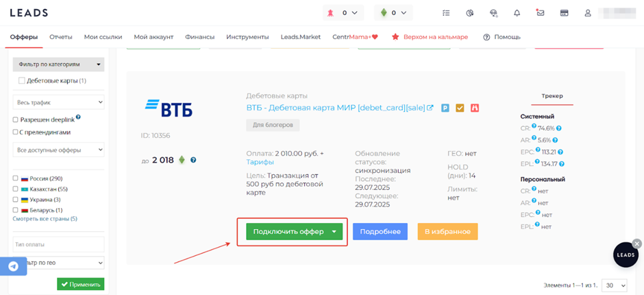
Task: Click the pink squid balance icon
Action: (x=330, y=13)
